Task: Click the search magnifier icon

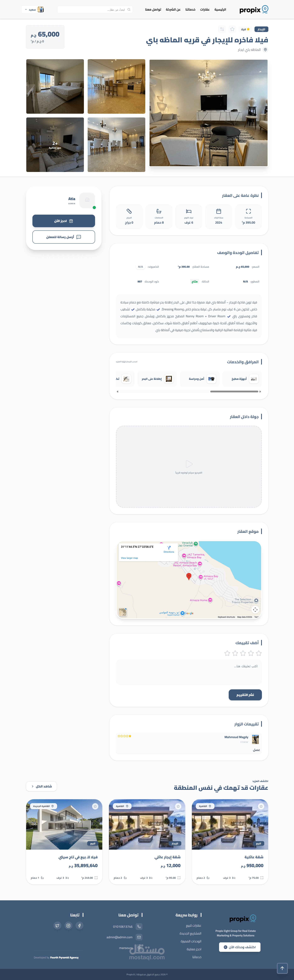Action: point(129,9)
